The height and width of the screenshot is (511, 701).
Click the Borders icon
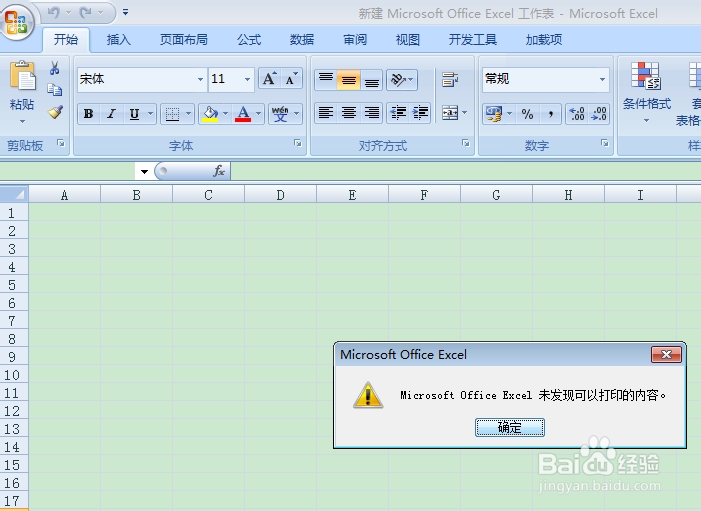[x=172, y=114]
